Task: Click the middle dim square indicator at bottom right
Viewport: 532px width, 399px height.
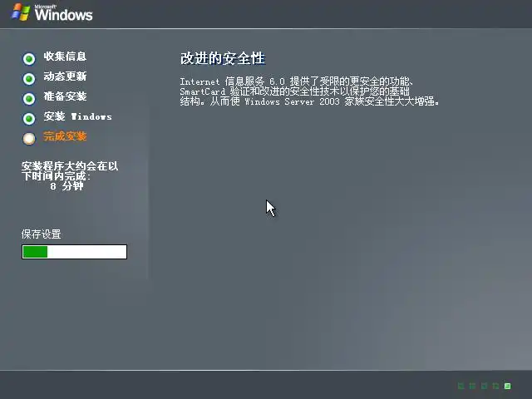Action: point(484,386)
